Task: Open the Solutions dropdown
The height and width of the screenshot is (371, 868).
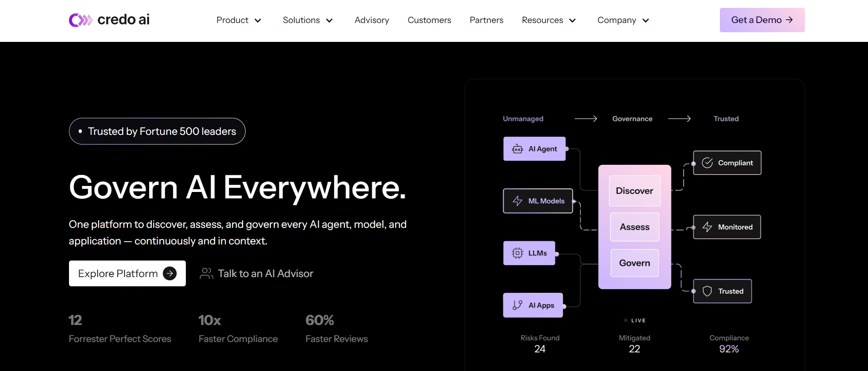Action: point(308,20)
